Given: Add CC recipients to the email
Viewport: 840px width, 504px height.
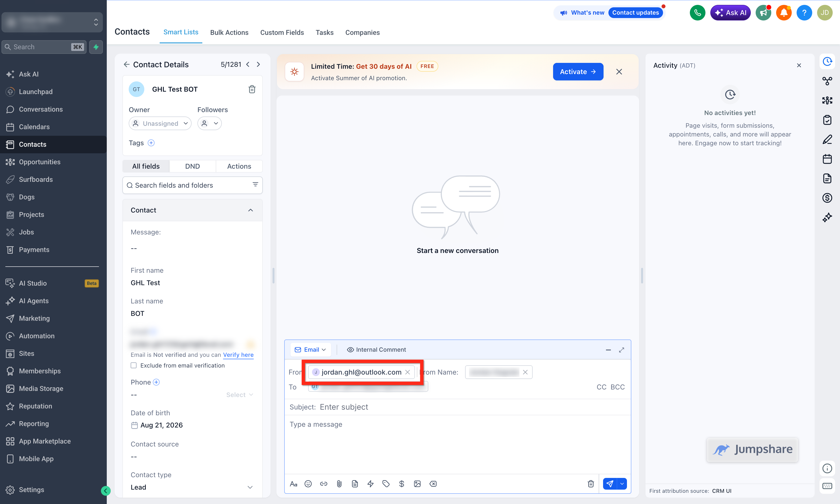Looking at the screenshot, I should pyautogui.click(x=601, y=387).
